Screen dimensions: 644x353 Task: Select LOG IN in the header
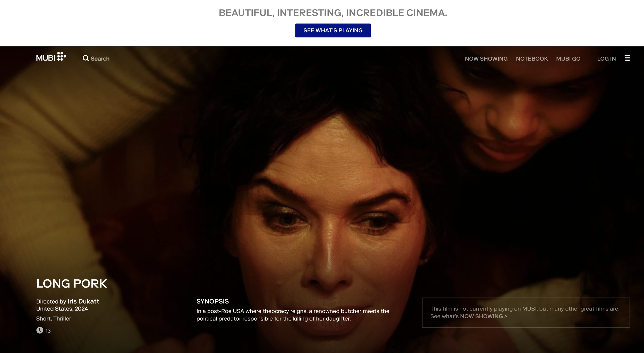pyautogui.click(x=606, y=59)
